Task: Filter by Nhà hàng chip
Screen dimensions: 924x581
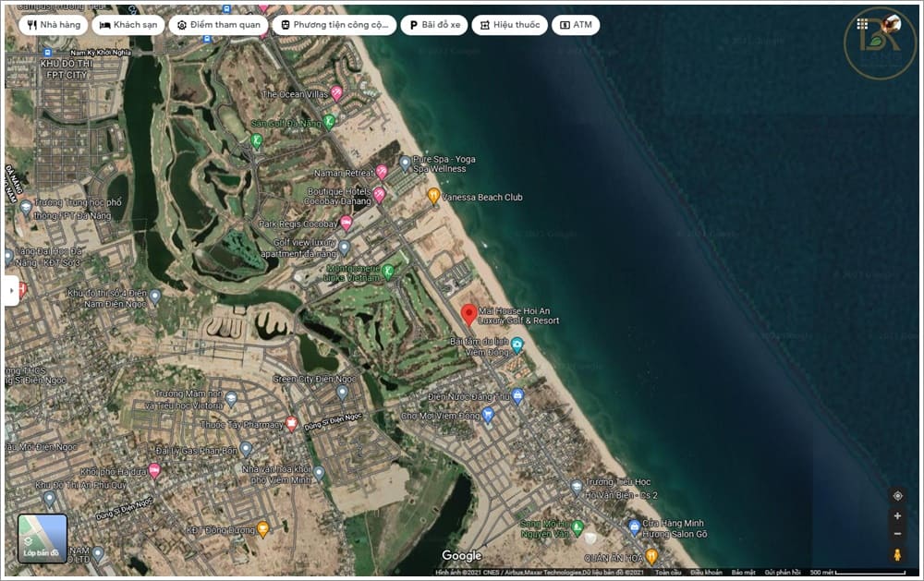Action: (54, 25)
